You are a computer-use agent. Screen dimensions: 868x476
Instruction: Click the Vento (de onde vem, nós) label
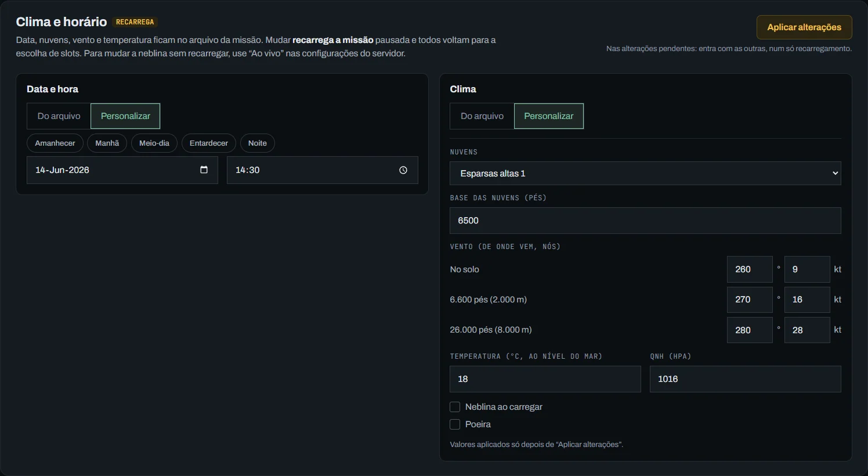505,247
